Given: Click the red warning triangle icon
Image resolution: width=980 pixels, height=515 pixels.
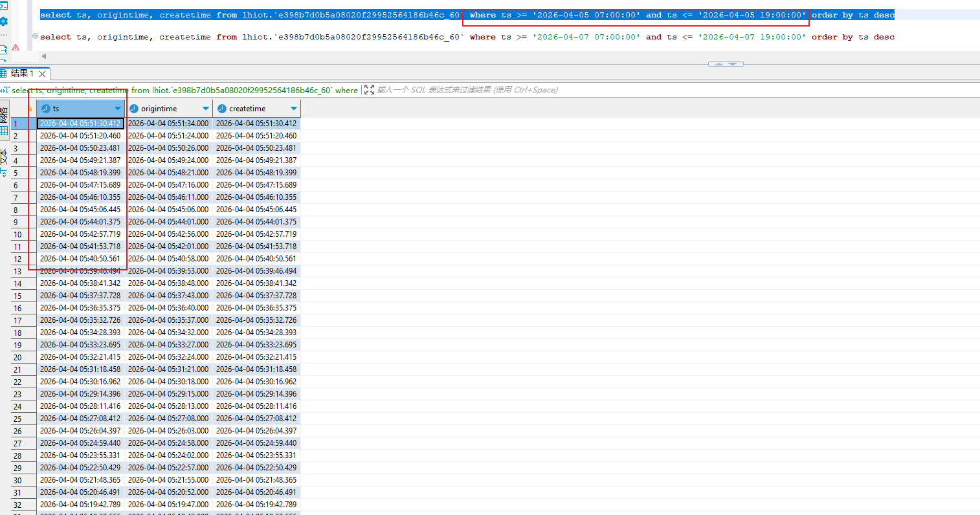Looking at the screenshot, I should pyautogui.click(x=16, y=47).
